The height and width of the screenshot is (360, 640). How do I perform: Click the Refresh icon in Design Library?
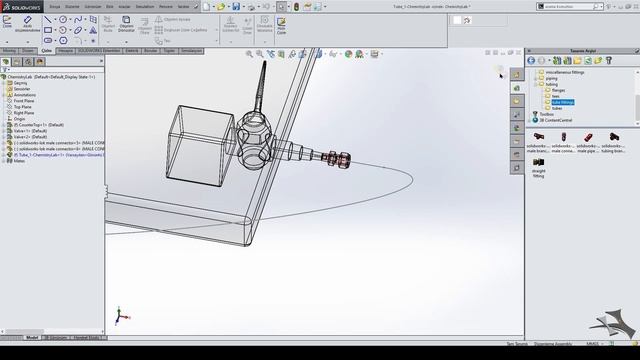pos(588,60)
